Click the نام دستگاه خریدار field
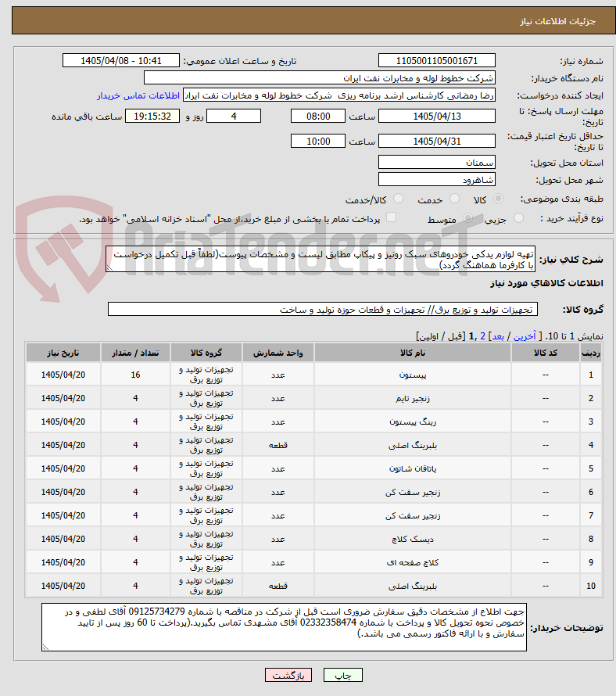 point(320,78)
